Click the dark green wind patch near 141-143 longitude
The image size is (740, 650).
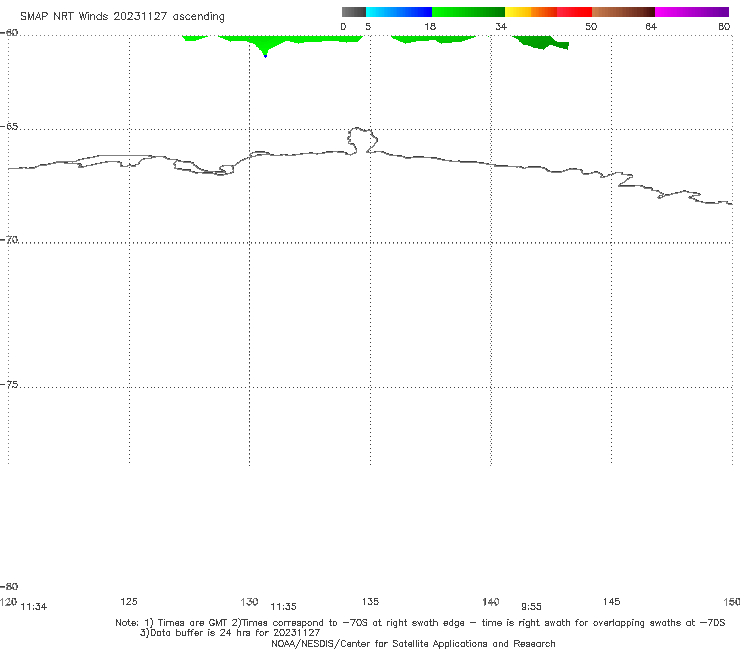click(540, 42)
